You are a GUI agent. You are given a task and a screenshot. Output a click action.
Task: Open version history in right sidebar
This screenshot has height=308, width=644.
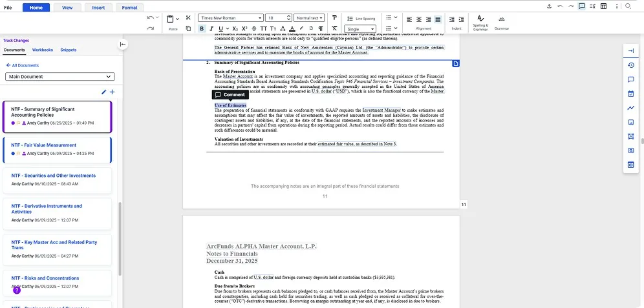tap(631, 65)
